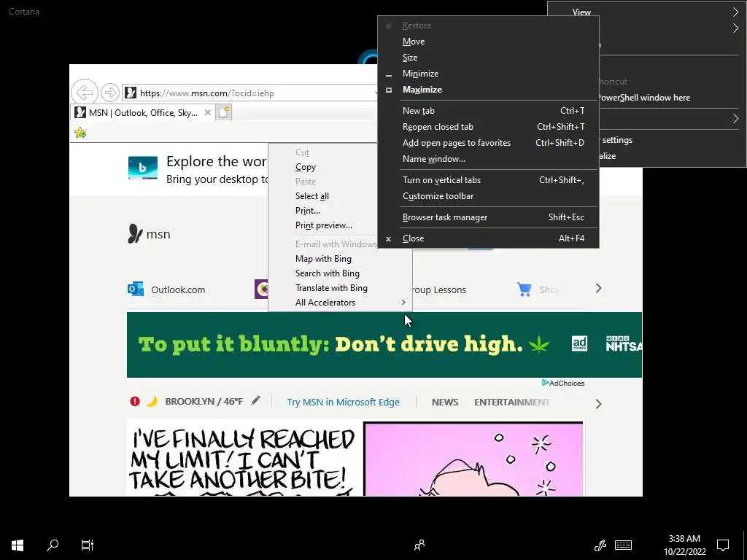This screenshot has height=560, width=747.
Task: Click the Bing wallpaper thumbnail icon
Action: (143, 168)
